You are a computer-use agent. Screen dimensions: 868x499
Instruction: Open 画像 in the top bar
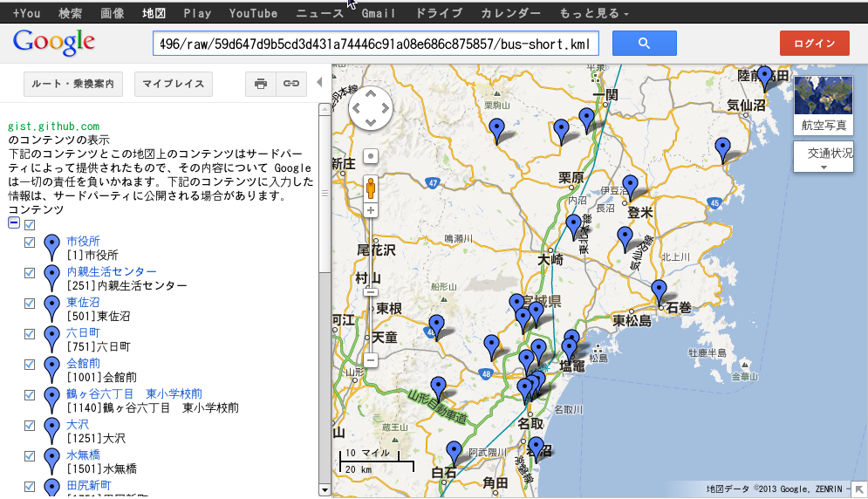pos(112,13)
